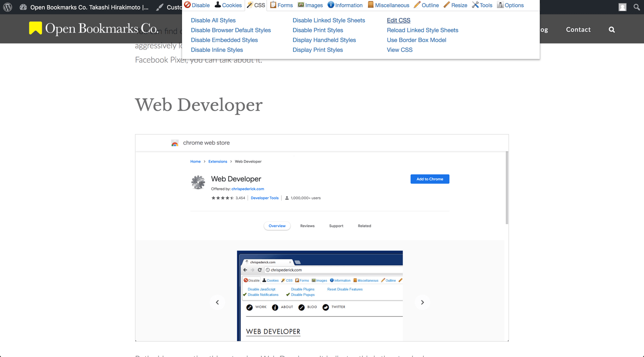Click the Open Bookmarks Co. site title
644x357 pixels.
[x=102, y=28]
